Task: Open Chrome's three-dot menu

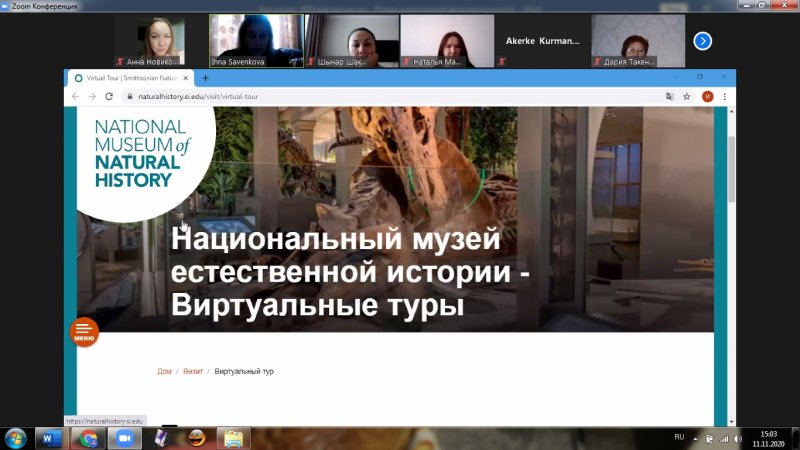Action: tap(724, 97)
